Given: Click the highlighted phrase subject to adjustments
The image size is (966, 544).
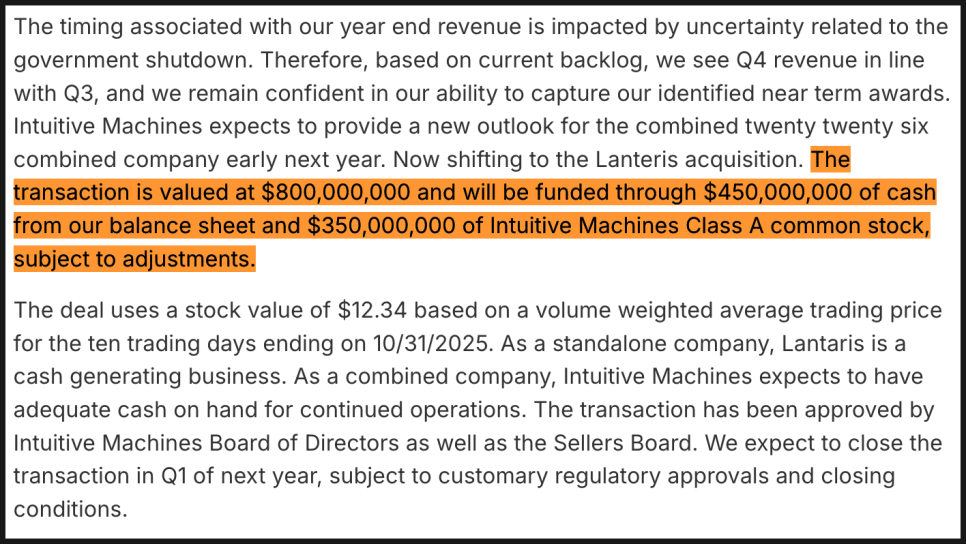Looking at the screenshot, I should click(x=135, y=260).
